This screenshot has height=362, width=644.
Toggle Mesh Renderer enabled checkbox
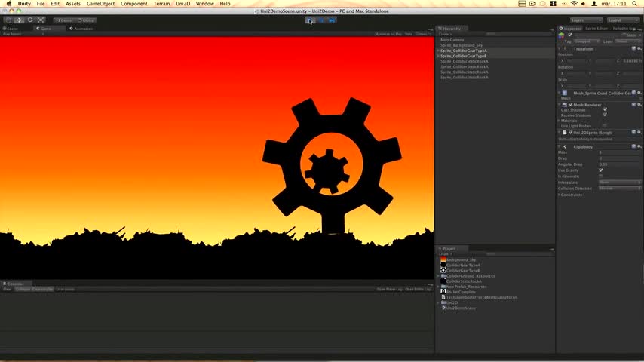tap(571, 105)
